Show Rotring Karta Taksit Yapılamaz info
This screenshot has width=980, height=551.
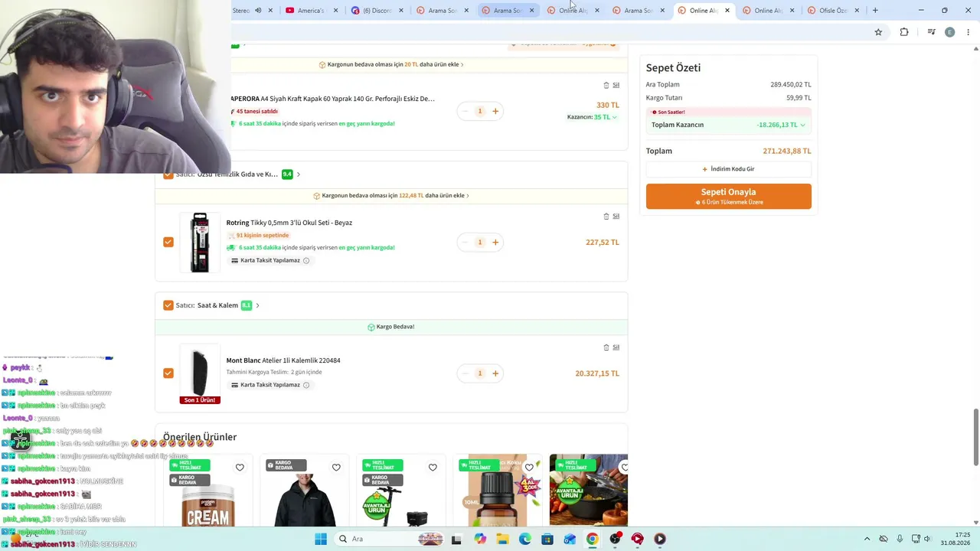(306, 260)
